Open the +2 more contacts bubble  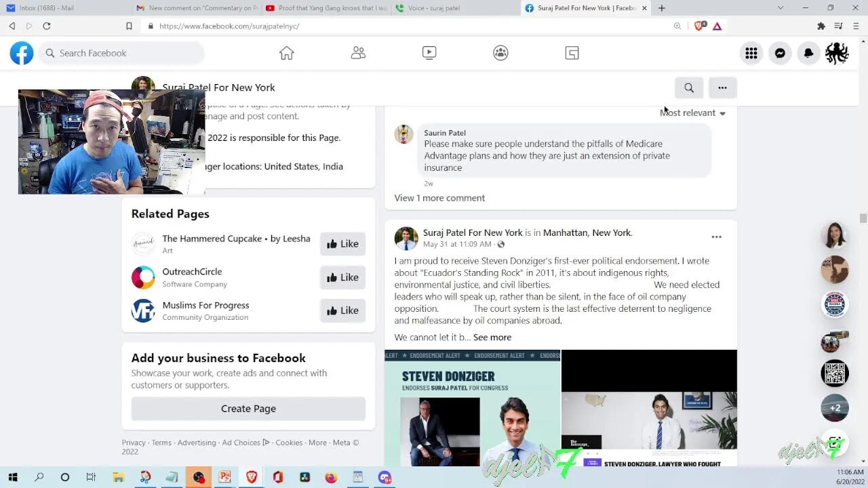point(835,408)
